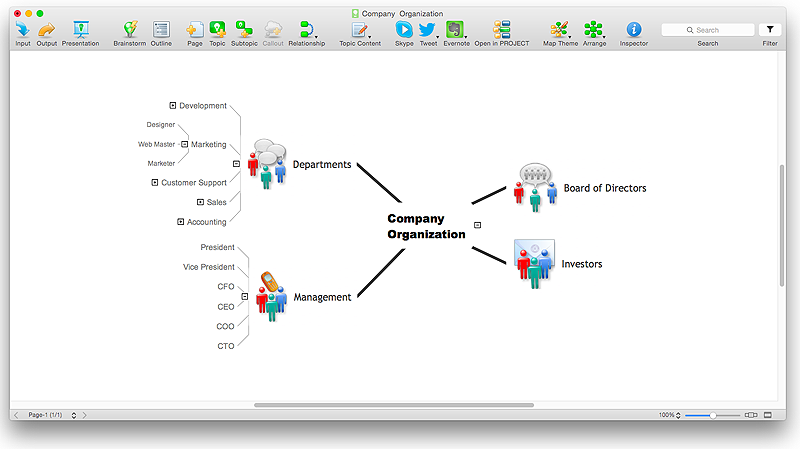Screen dimensions: 800x449
Task: Click the vertical scrollbar
Action: tap(782, 226)
